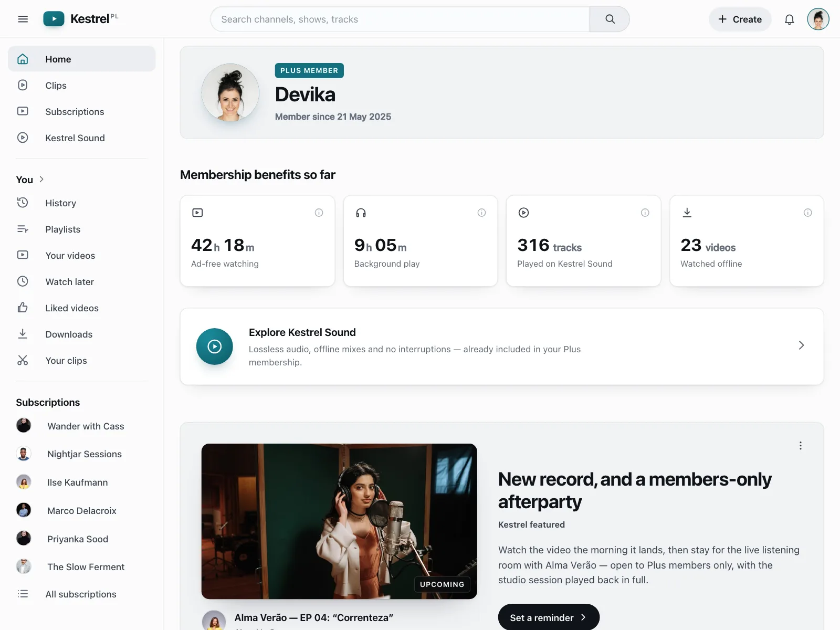Image resolution: width=840 pixels, height=630 pixels.
Task: Click "New record, and a members-only afterparty" headline
Action: pos(635,490)
